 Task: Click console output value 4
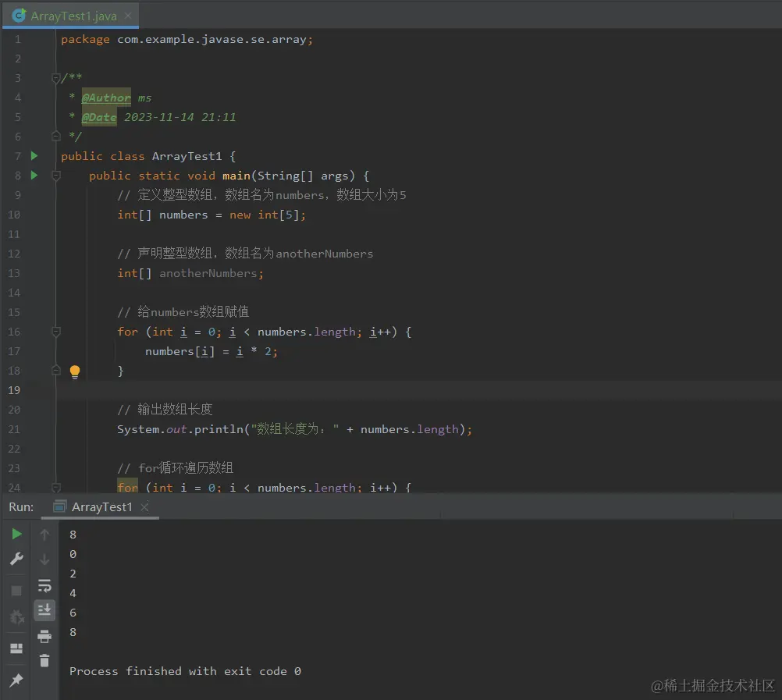[73, 593]
